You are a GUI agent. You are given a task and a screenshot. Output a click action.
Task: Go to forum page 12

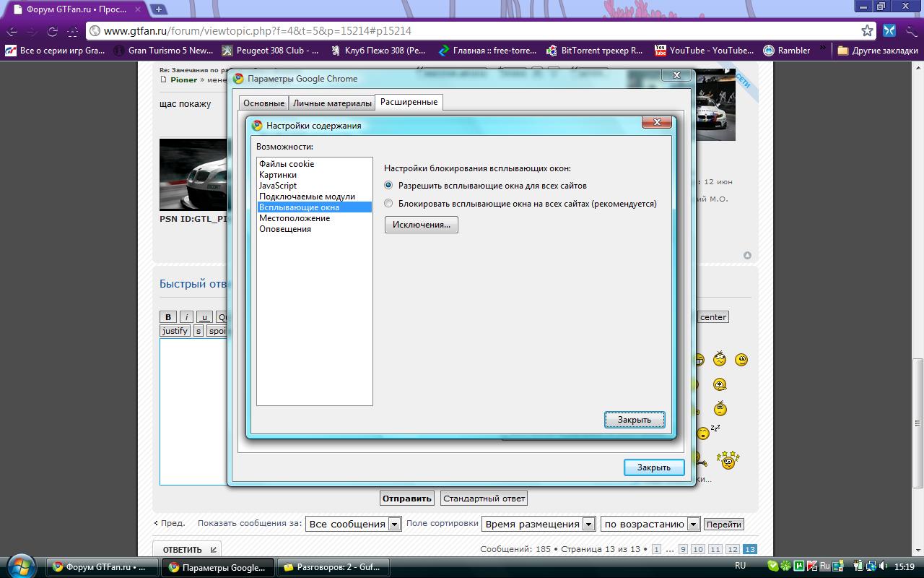[x=733, y=550]
